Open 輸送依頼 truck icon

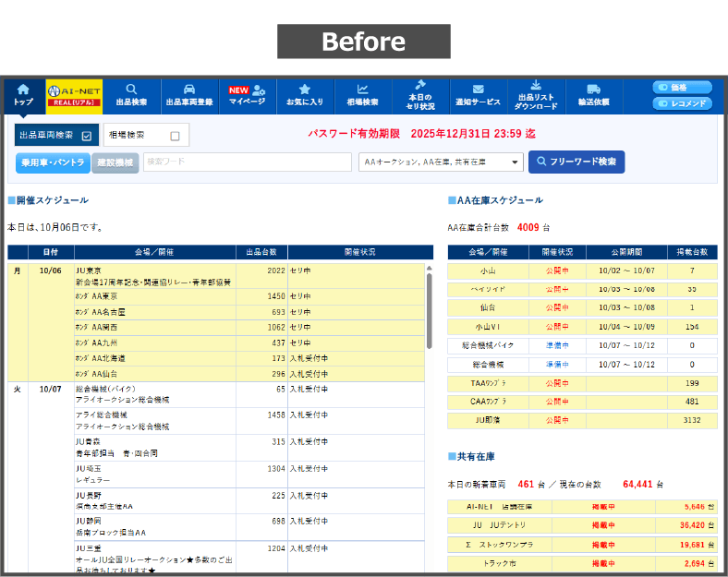point(593,90)
